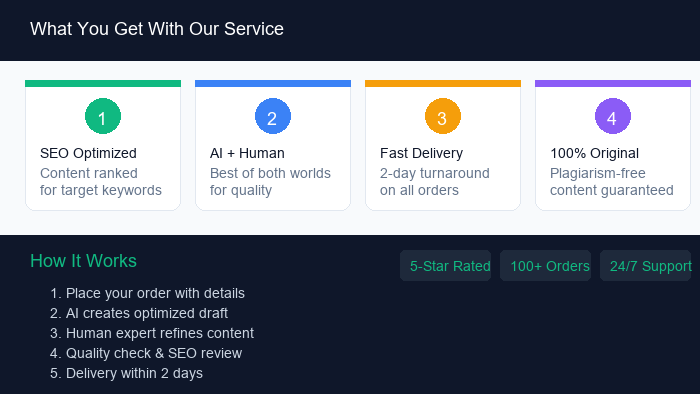Click the green number 1 circle icon

click(103, 116)
